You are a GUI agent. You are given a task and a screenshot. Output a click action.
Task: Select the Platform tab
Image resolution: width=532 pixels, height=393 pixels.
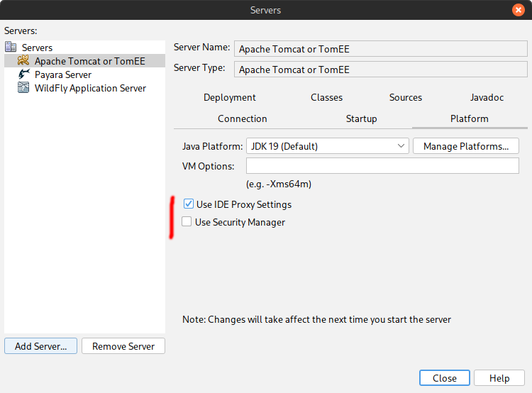tap(470, 118)
